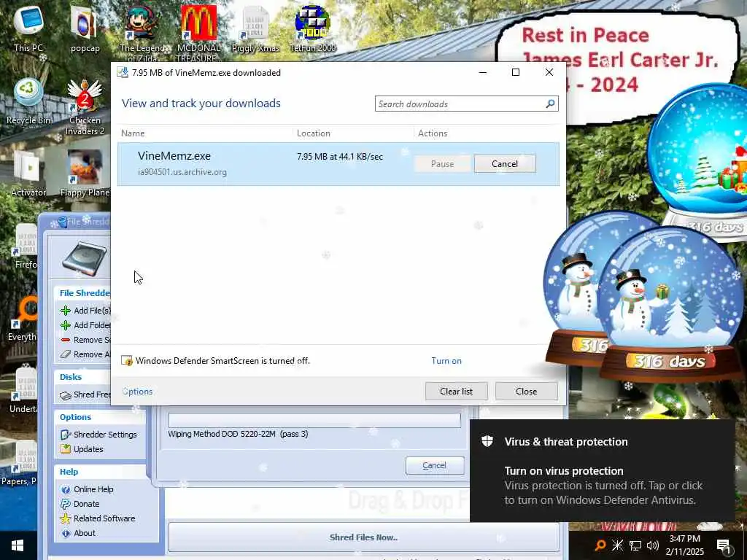Screen dimensions: 747x560
Task: Select Chicken Invaders 2 desktop icon
Action: pyautogui.click(x=85, y=106)
